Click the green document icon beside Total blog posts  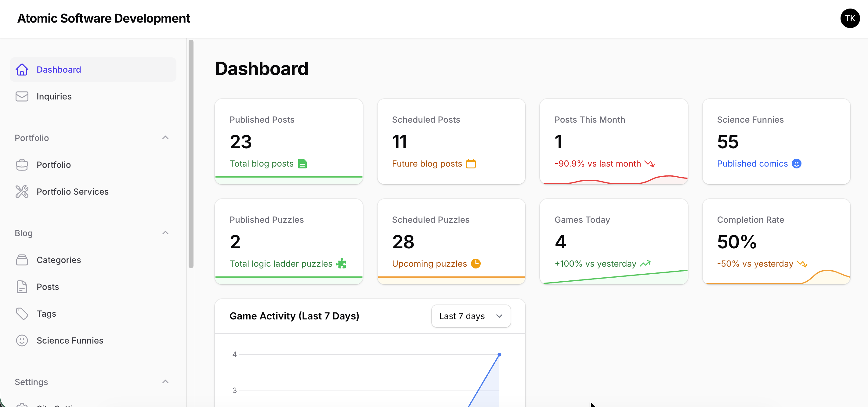[x=302, y=164]
